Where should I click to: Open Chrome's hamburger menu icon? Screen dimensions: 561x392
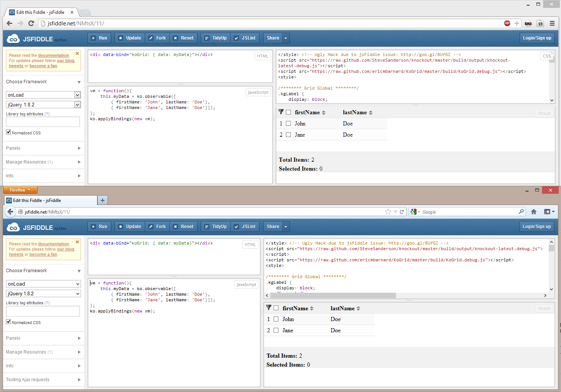pyautogui.click(x=552, y=23)
